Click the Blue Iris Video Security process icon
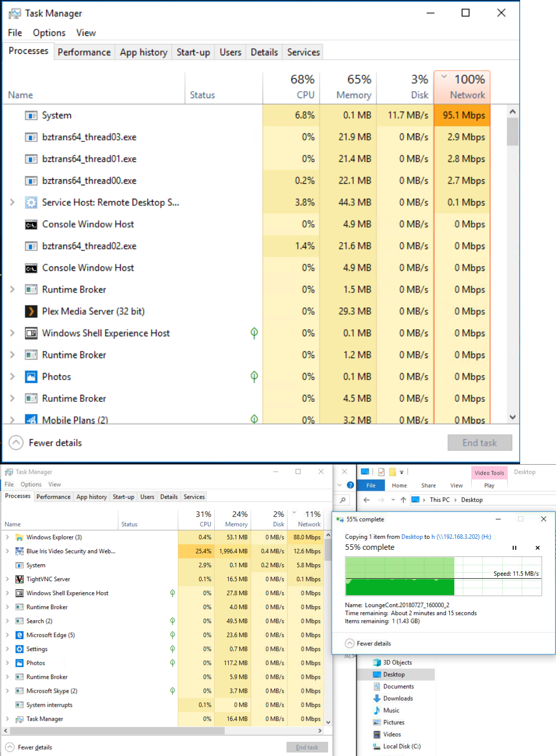This screenshot has width=556, height=756. coord(19,551)
